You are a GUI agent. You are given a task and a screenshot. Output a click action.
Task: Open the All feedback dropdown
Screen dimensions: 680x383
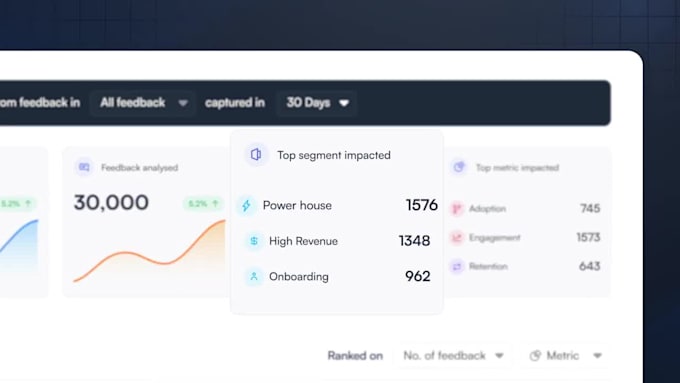(142, 103)
